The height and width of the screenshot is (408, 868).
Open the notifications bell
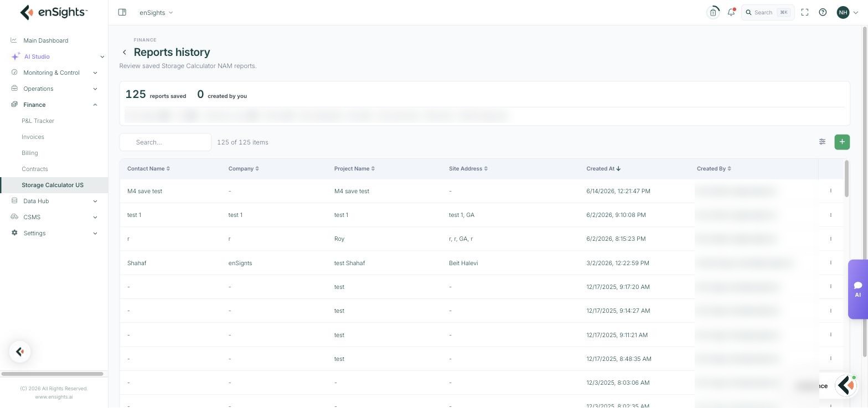point(731,12)
